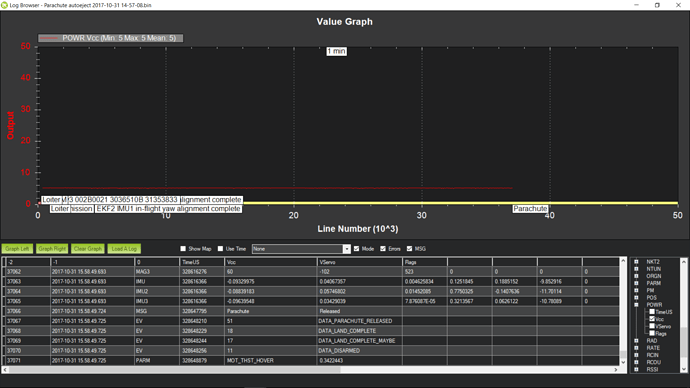The width and height of the screenshot is (690, 388).
Task: Uncheck the MSG checkbox
Action: point(410,249)
